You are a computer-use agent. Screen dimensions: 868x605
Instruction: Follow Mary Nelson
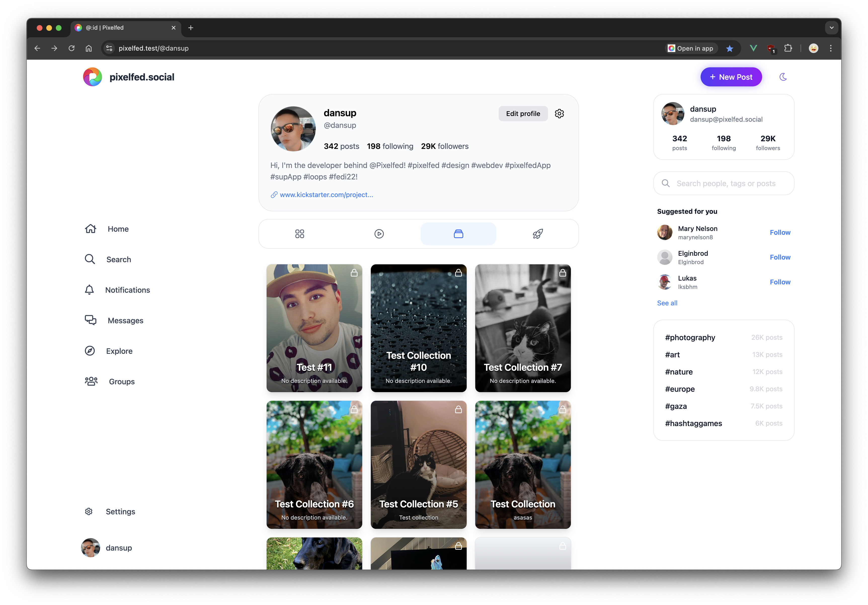tap(780, 232)
